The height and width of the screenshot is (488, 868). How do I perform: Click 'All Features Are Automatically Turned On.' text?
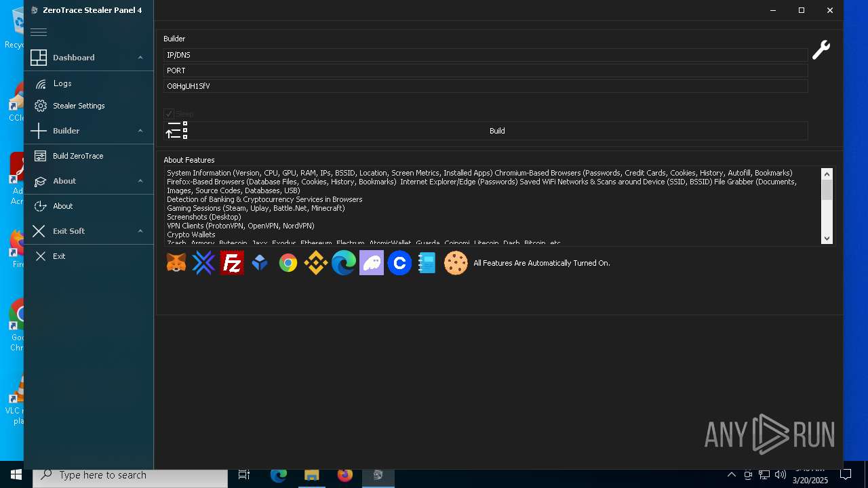point(542,263)
